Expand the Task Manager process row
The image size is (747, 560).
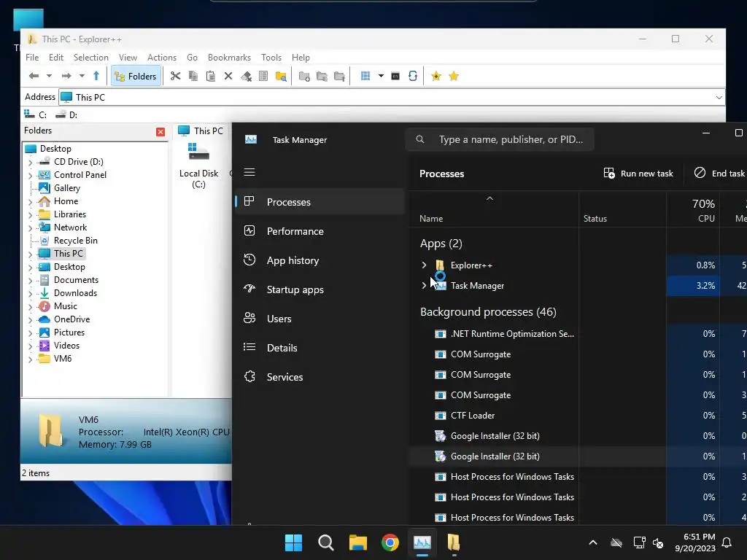(424, 286)
